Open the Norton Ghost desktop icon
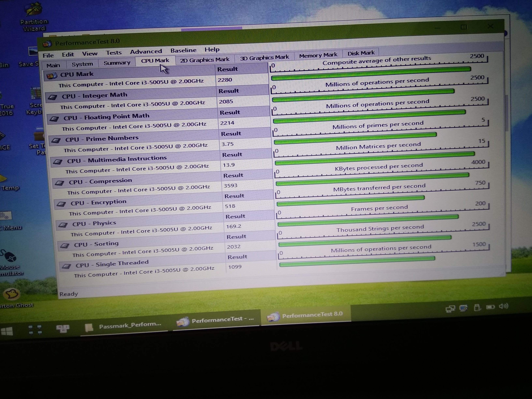Viewport: 532px width, 399px height. 15,298
